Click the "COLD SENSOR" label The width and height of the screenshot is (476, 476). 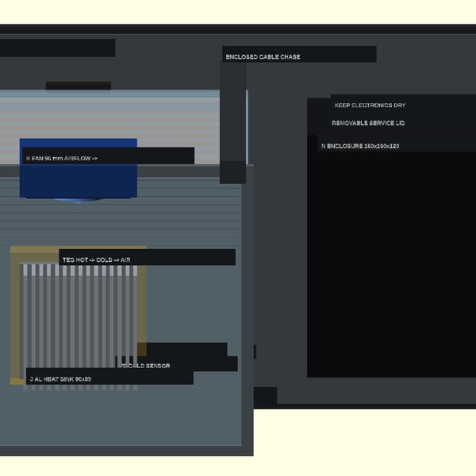coord(176,363)
